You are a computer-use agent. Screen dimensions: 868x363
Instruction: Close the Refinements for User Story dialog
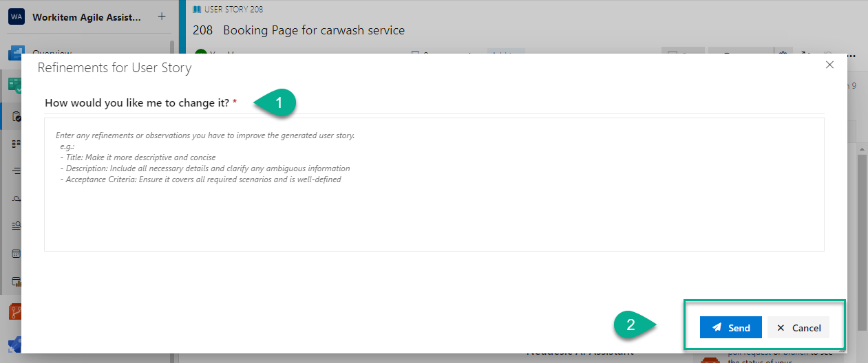click(829, 65)
